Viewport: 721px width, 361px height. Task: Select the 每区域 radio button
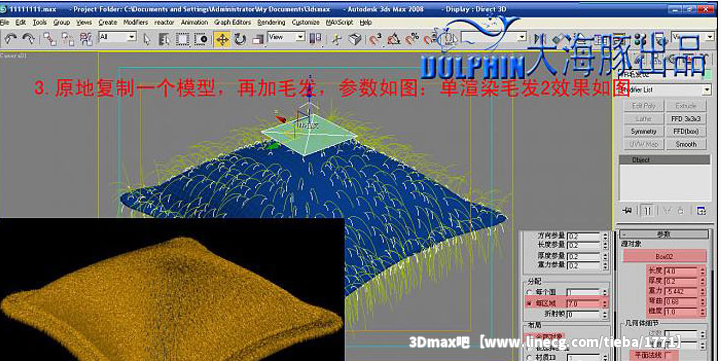click(530, 304)
